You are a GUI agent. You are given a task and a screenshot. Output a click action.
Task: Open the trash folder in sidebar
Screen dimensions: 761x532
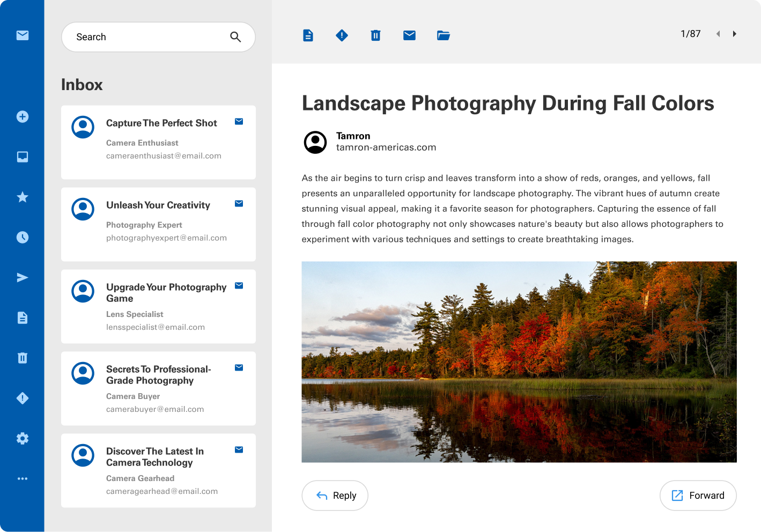[x=23, y=358]
